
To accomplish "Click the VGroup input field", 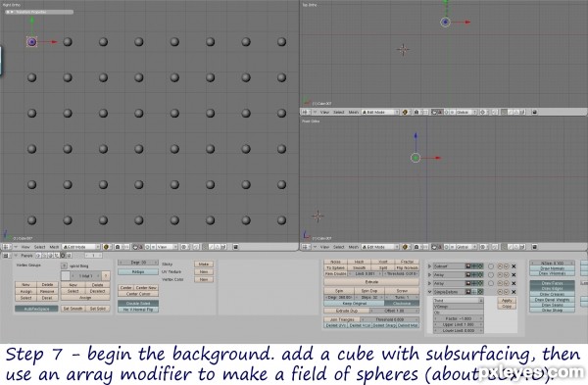I will [459, 307].
